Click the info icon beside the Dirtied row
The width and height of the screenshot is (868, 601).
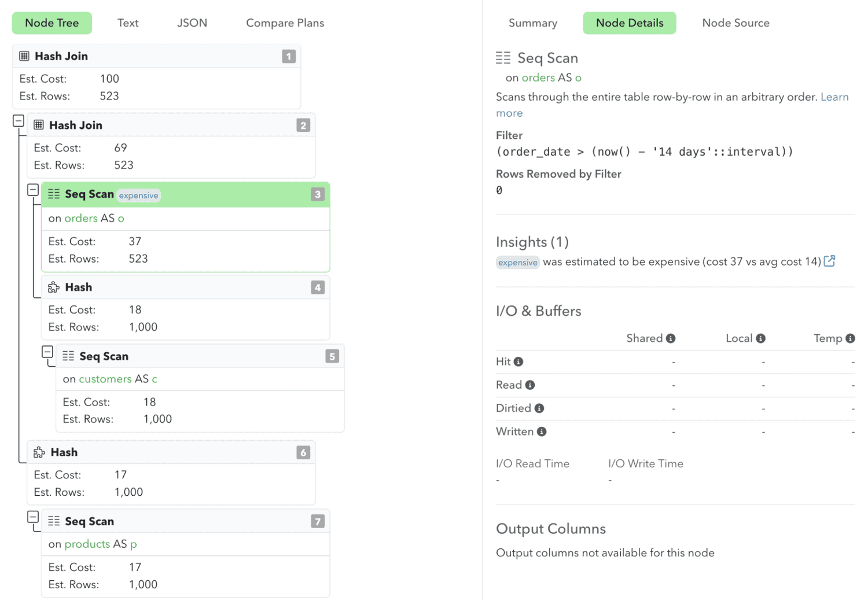pyautogui.click(x=539, y=408)
